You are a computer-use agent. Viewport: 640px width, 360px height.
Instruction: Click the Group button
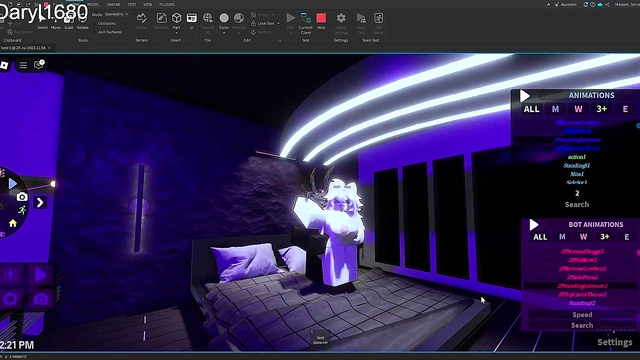pos(260,15)
